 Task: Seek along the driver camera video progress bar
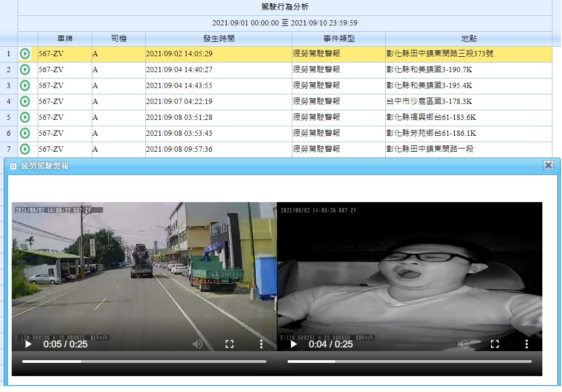(409, 362)
